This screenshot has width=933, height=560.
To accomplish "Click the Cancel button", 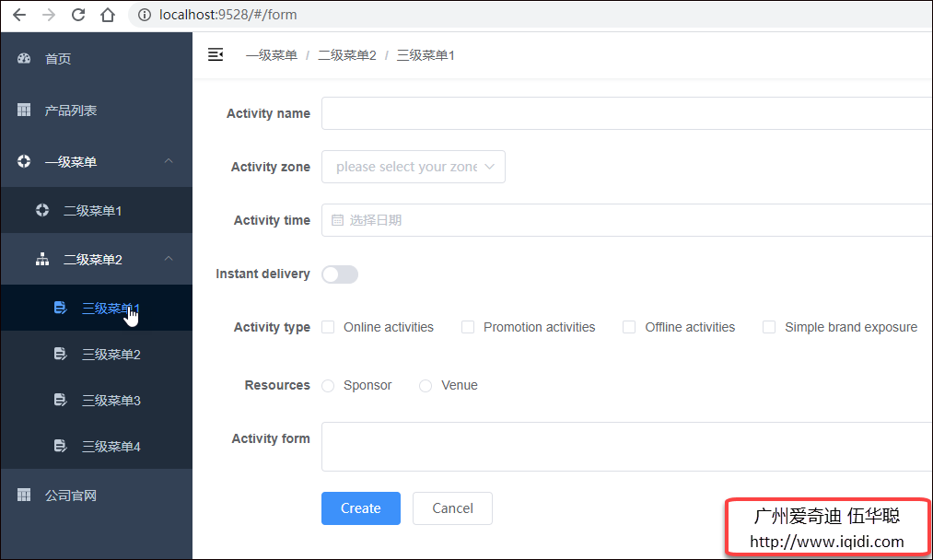I will [452, 508].
